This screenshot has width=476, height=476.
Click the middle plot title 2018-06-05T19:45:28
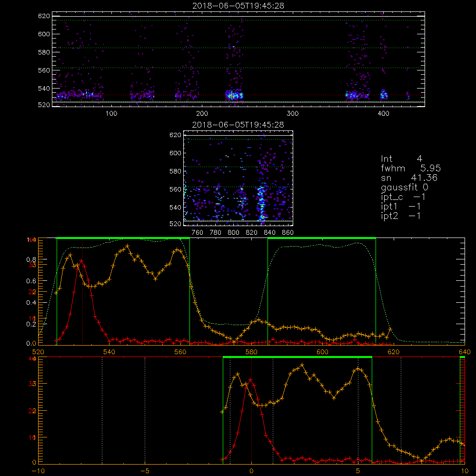[x=238, y=125]
